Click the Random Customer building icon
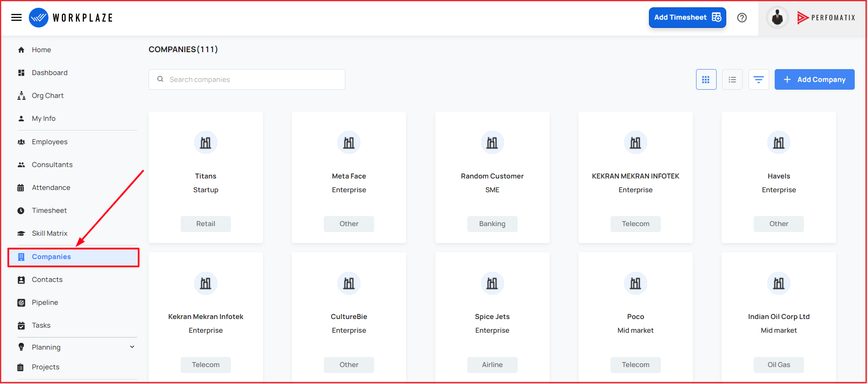868x384 pixels. (x=492, y=143)
